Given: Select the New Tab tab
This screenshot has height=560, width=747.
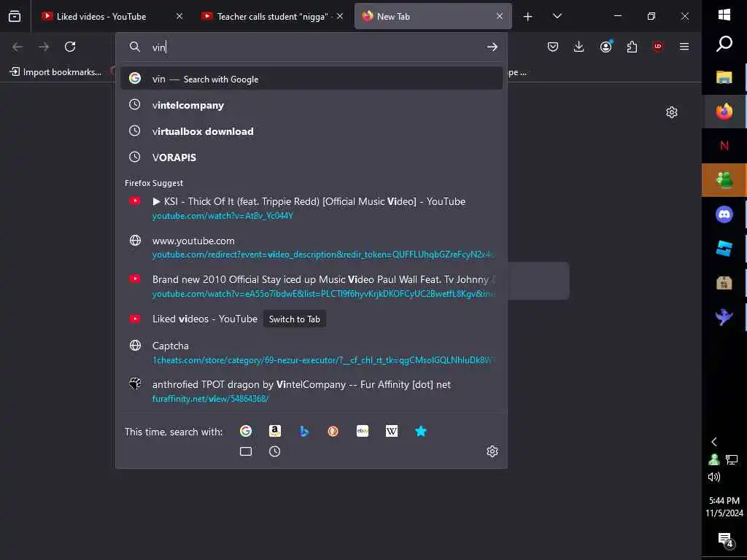Looking at the screenshot, I should [x=433, y=16].
